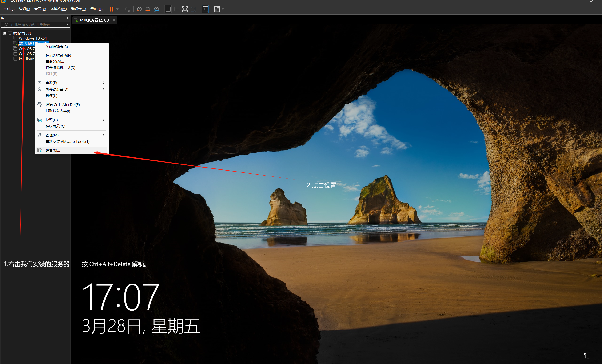The height and width of the screenshot is (364, 602).
Task: Click 重新安装 VMware Tools(T)... entry
Action: (x=69, y=141)
